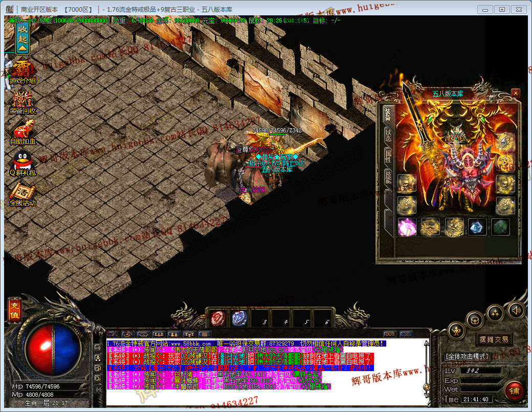Click the golden medal slot below necklace
Screen dimensions: 532x412
coord(505,163)
